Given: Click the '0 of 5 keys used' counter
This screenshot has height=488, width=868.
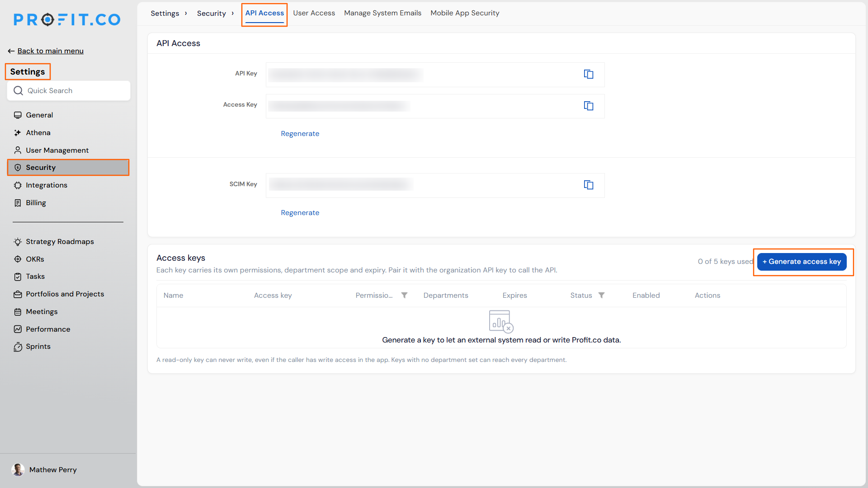Looking at the screenshot, I should 725,262.
